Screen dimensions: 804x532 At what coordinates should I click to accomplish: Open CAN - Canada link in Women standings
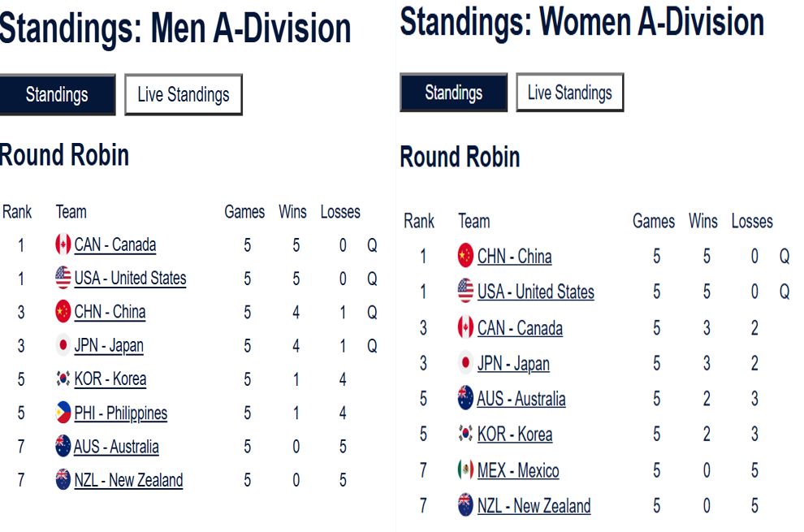pos(520,328)
